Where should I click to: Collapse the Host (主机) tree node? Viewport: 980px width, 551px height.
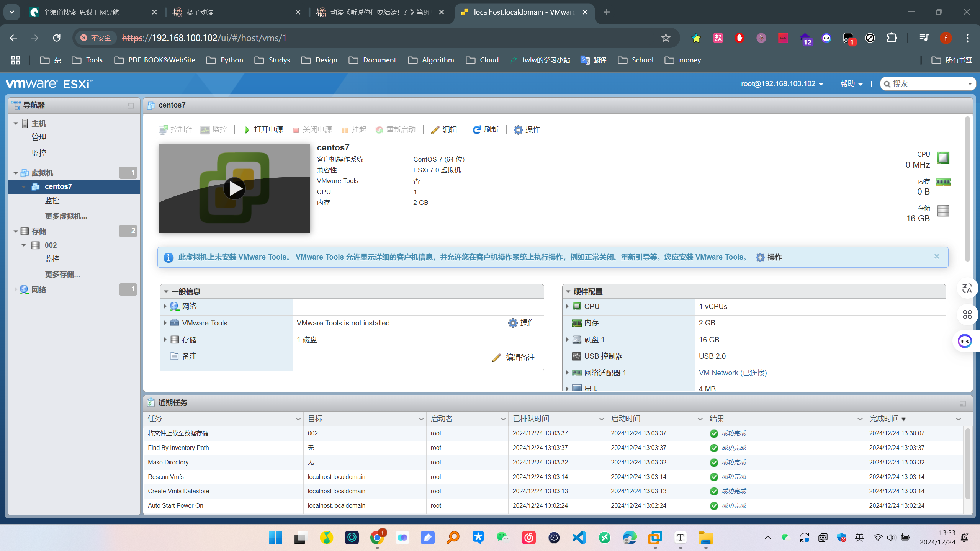(x=16, y=123)
